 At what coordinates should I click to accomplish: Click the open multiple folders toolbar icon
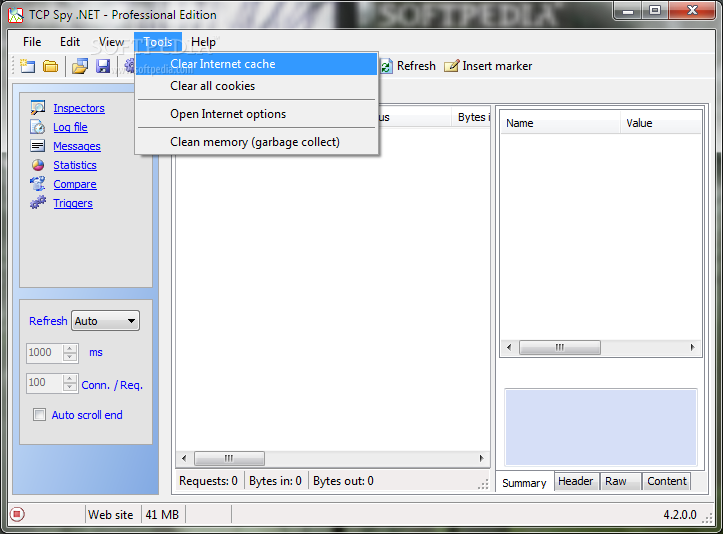(x=80, y=66)
